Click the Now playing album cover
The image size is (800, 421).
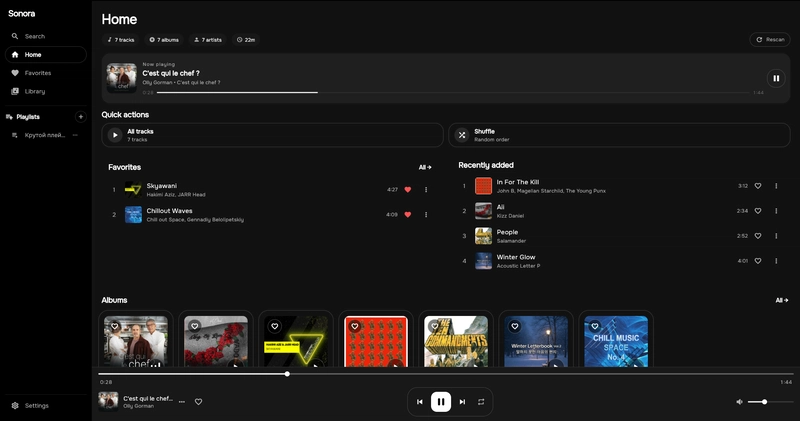(121, 78)
